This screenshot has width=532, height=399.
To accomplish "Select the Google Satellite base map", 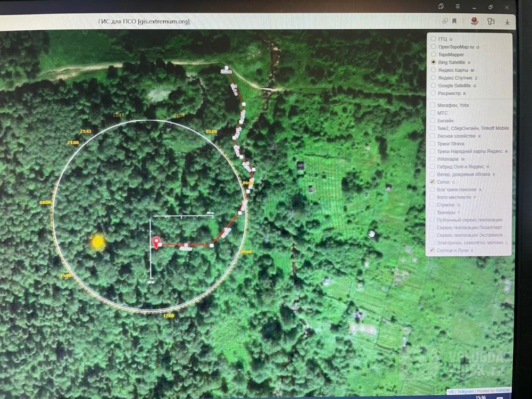I will (433, 86).
